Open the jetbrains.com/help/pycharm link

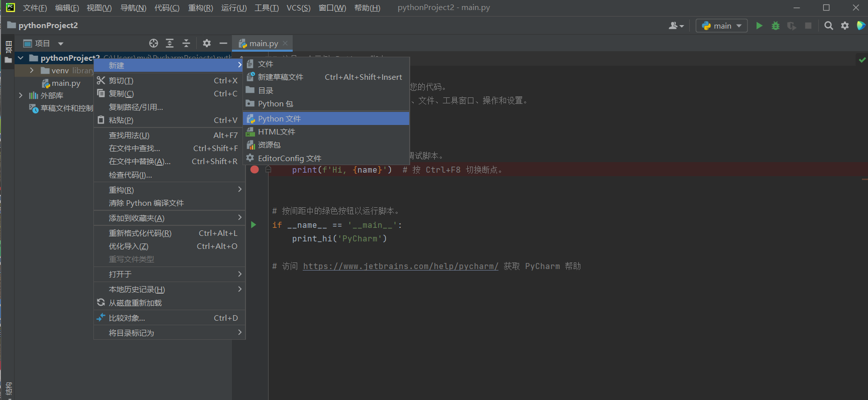pyautogui.click(x=401, y=266)
